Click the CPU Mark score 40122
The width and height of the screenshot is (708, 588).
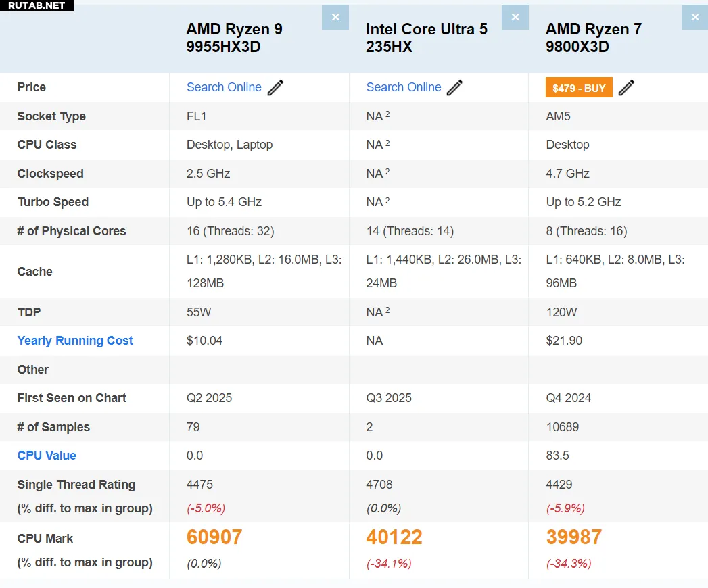click(394, 537)
